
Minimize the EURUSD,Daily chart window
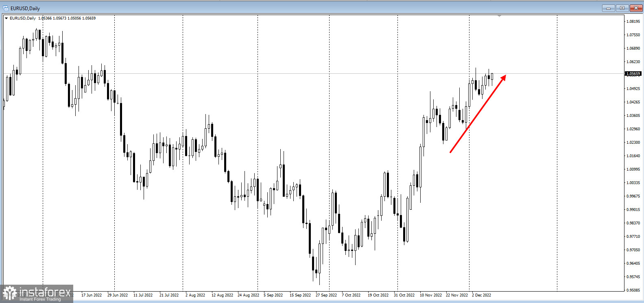[x=609, y=8]
